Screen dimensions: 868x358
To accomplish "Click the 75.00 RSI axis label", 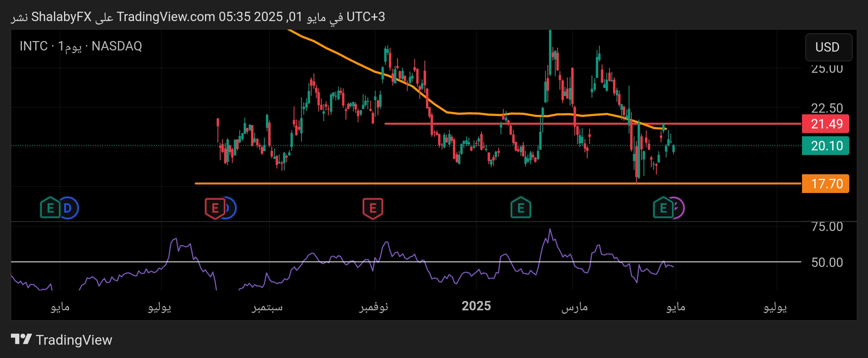I will pos(827,227).
